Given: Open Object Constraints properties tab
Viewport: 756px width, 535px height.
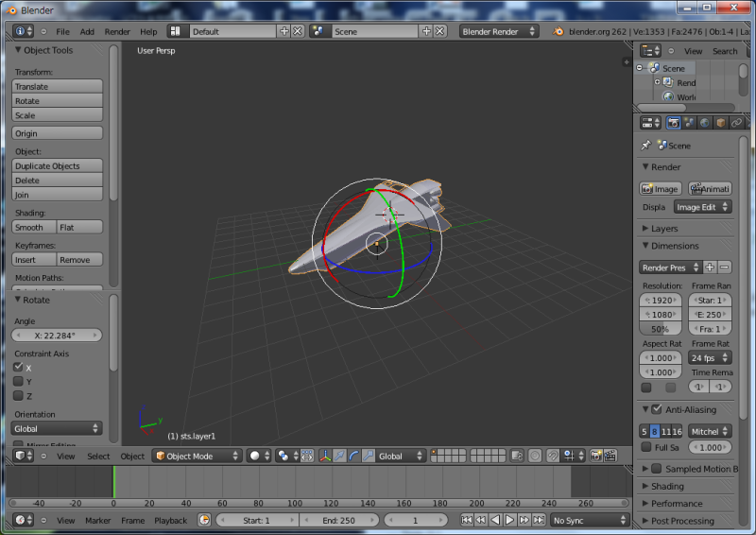Looking at the screenshot, I should click(x=736, y=123).
